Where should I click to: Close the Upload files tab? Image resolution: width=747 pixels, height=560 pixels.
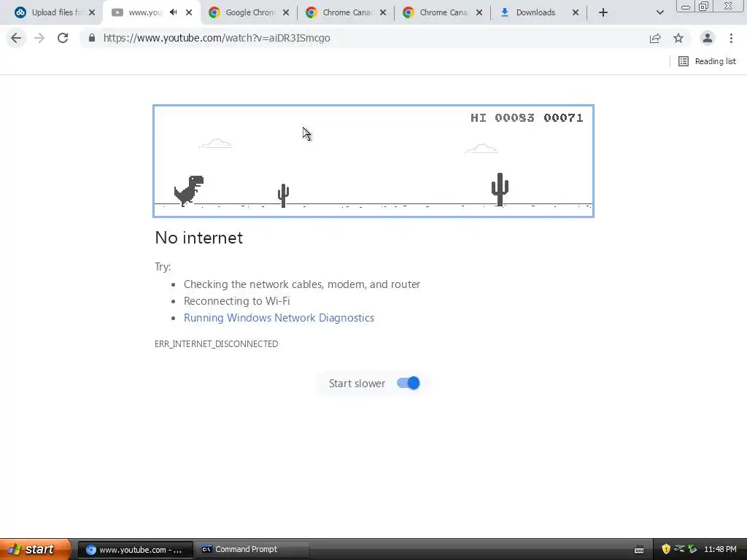point(92,13)
